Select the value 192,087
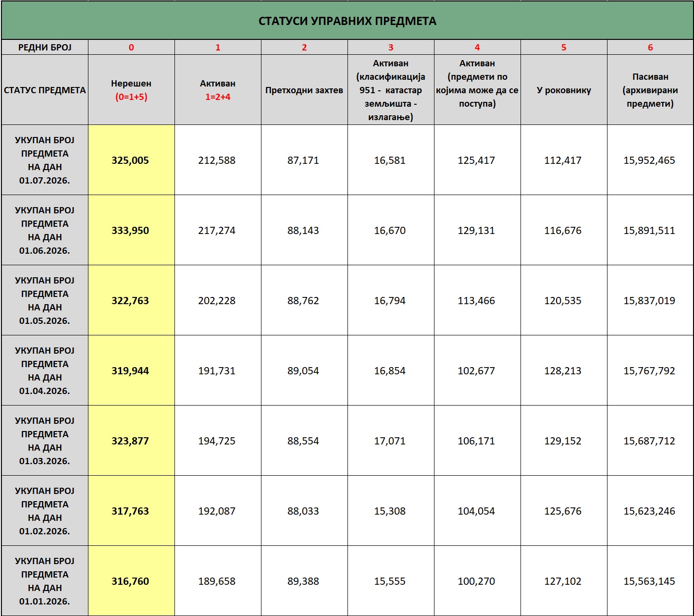This screenshot has width=694, height=616. pos(217,511)
